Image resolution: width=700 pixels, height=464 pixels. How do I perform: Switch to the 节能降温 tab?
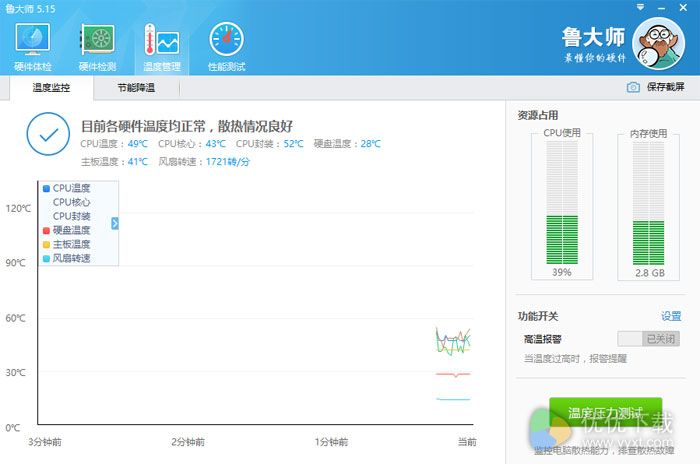(x=136, y=88)
